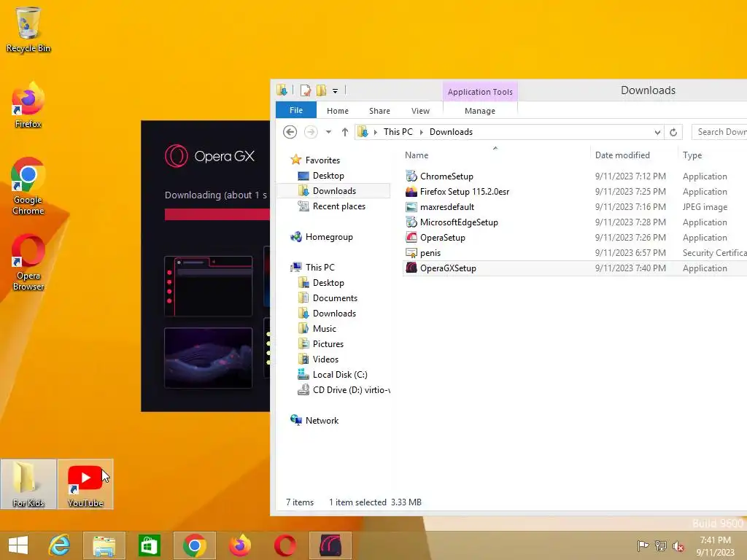Viewport: 747px width, 560px height.
Task: Open Action Center flag in system tray
Action: click(x=643, y=545)
